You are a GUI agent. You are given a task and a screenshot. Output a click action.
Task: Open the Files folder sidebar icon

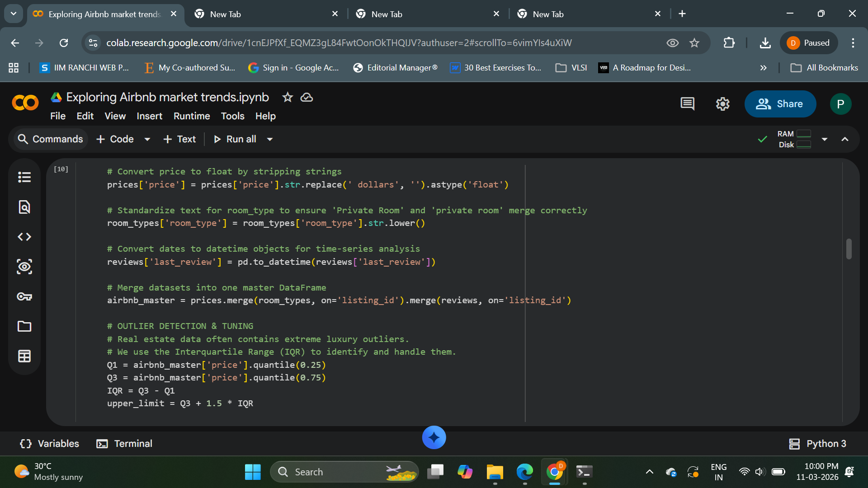pos(24,326)
